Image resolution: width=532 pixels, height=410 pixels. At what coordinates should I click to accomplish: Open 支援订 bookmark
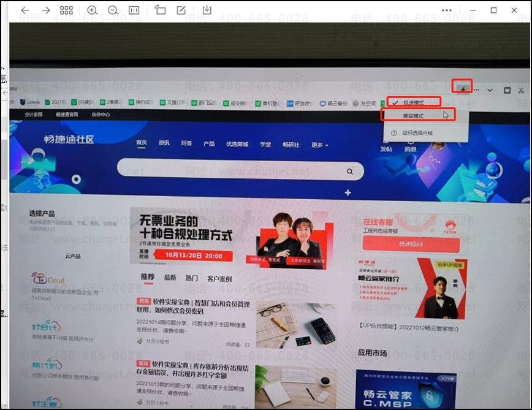coord(172,102)
